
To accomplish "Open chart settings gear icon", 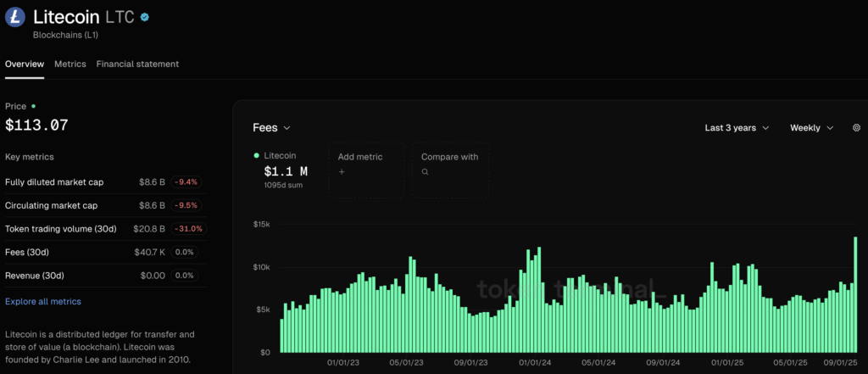I will pyautogui.click(x=856, y=127).
